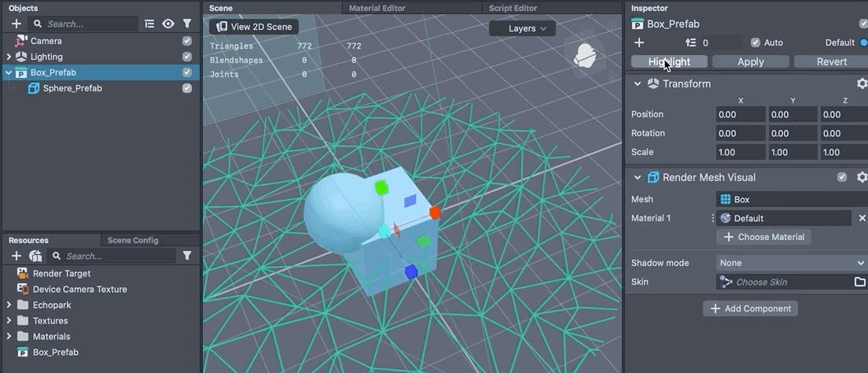Click the Default layer color dot
This screenshot has width=868, height=373.
(864, 42)
